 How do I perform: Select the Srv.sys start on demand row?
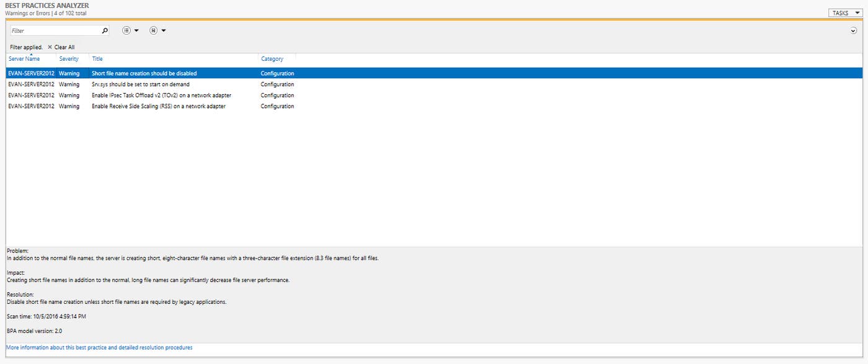tap(140, 84)
